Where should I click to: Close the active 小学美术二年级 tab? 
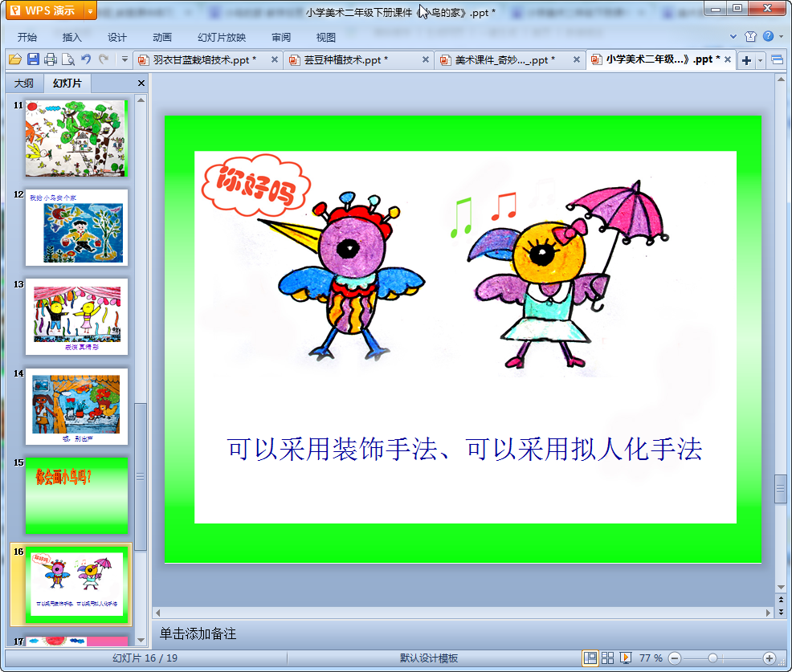[728, 59]
